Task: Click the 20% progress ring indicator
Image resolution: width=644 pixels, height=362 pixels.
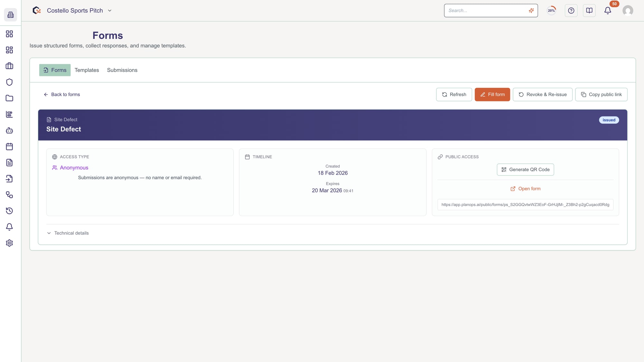Action: click(551, 10)
